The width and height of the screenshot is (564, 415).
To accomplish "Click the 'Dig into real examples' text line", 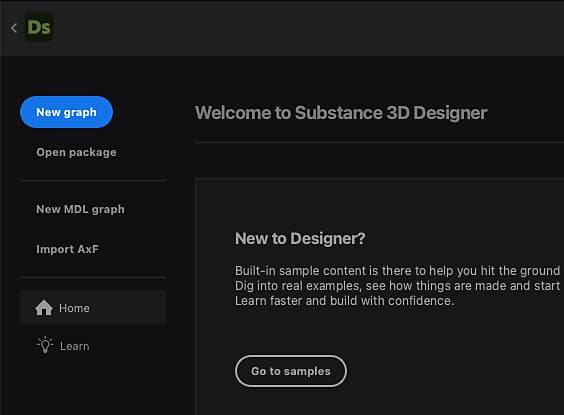I will coord(397,286).
